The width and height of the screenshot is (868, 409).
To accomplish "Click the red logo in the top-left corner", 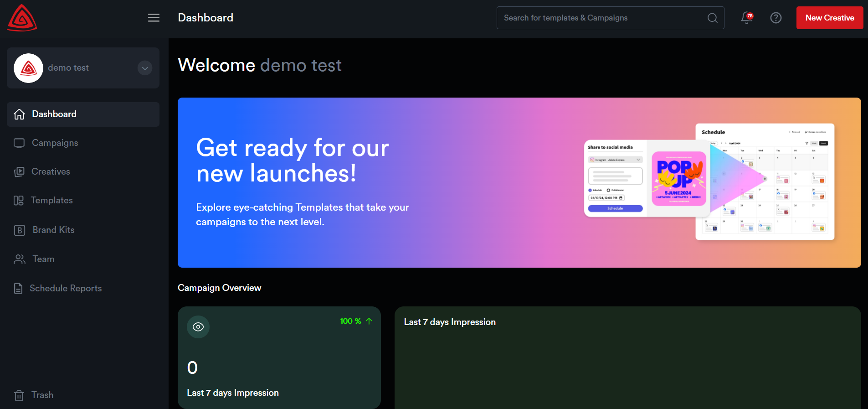I will (22, 18).
